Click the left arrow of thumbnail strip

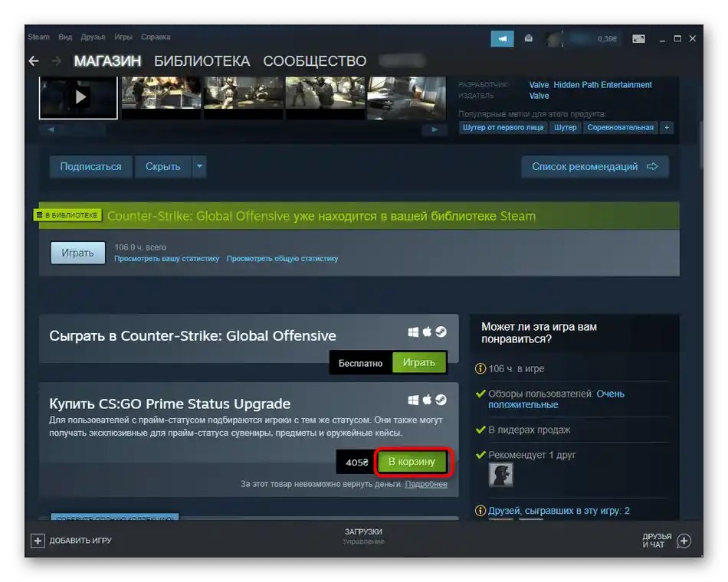coord(51,129)
